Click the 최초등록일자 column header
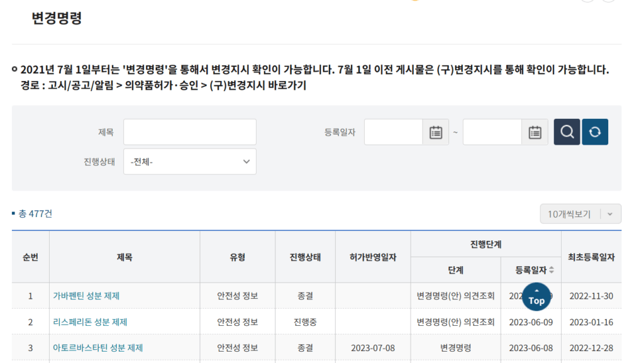 (x=591, y=257)
